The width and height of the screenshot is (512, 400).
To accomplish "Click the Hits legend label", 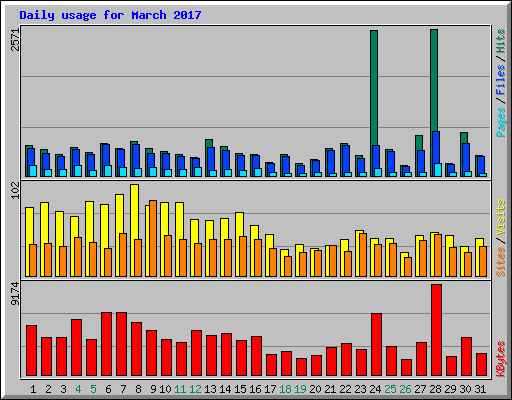I will point(500,41).
